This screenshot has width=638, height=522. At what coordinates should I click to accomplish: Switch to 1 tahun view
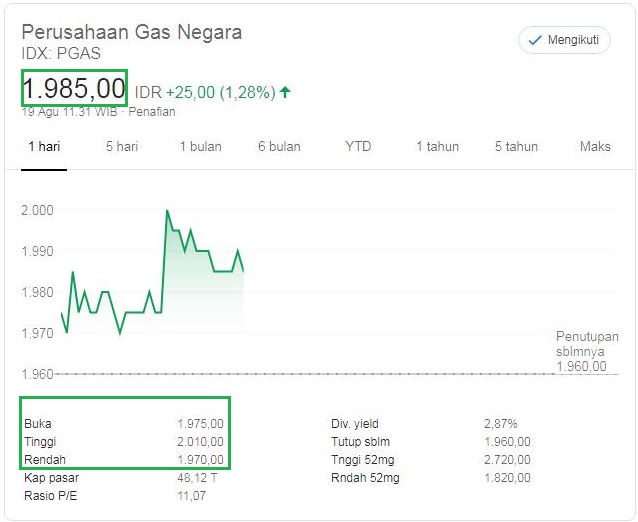tap(437, 146)
